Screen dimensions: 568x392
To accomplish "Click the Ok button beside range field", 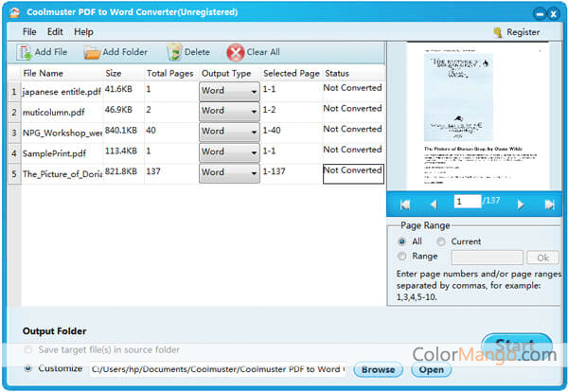I will coord(543,258).
